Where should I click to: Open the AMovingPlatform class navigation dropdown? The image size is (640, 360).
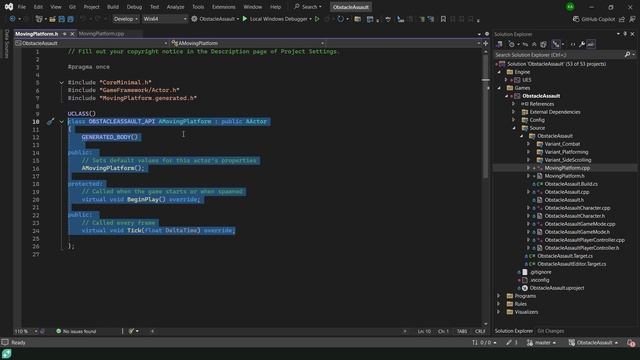pyautogui.click(x=248, y=43)
